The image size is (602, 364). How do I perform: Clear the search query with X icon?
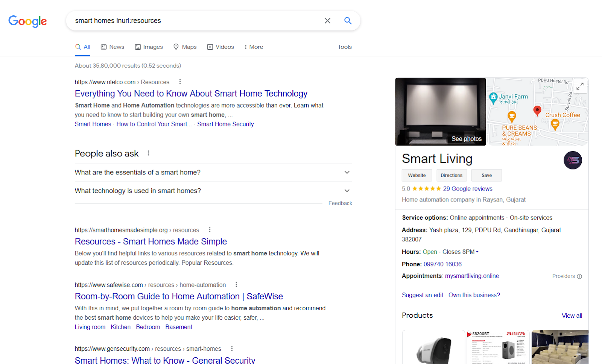[x=327, y=21]
